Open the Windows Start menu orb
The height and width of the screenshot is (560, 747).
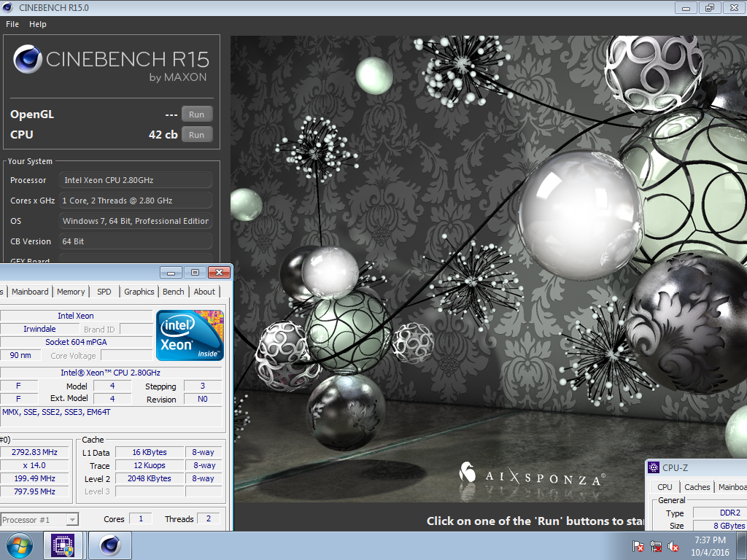(x=18, y=545)
